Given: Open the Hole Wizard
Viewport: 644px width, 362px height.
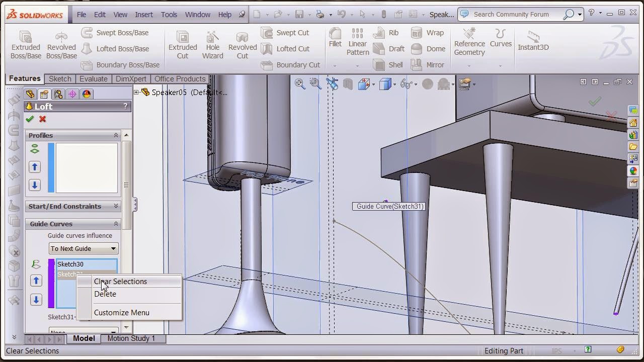Looking at the screenshot, I should pos(213,45).
